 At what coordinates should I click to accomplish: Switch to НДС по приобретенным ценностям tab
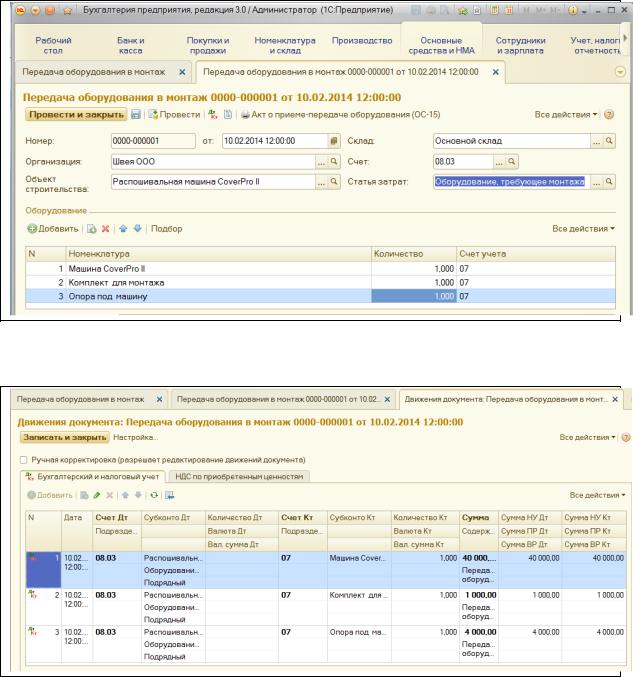point(239,476)
